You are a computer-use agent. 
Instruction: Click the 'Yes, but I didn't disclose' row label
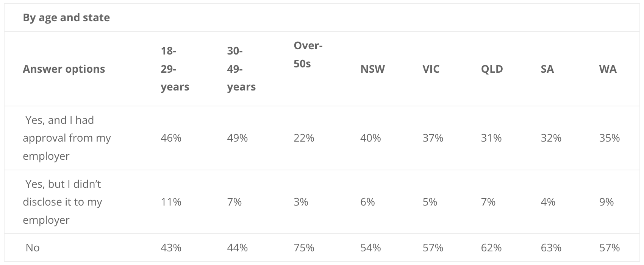pos(63,202)
